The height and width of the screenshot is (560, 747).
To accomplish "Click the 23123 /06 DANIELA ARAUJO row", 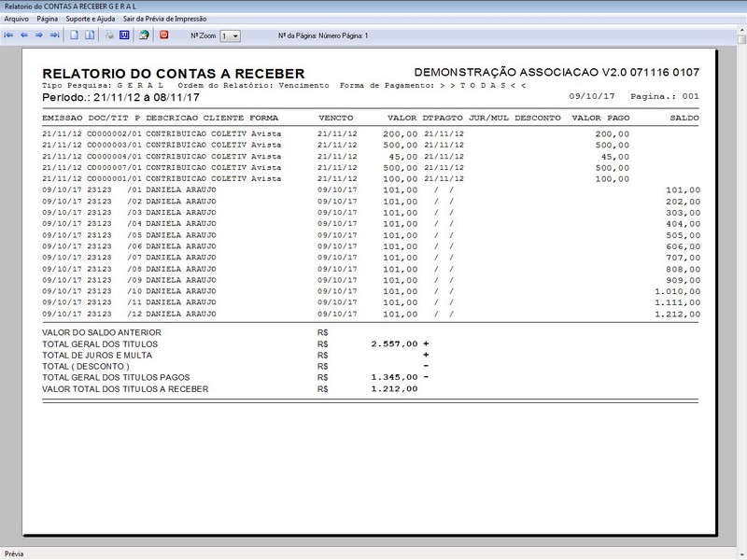I will (x=371, y=246).
